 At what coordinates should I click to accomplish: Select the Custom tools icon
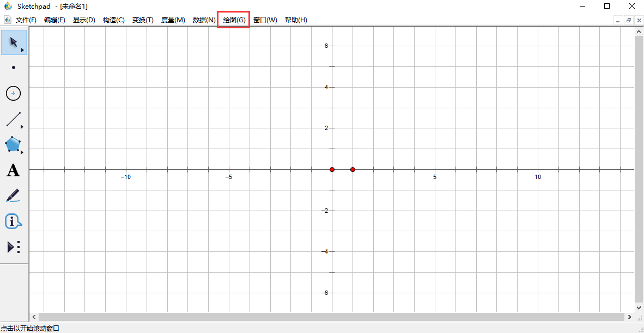(13, 246)
